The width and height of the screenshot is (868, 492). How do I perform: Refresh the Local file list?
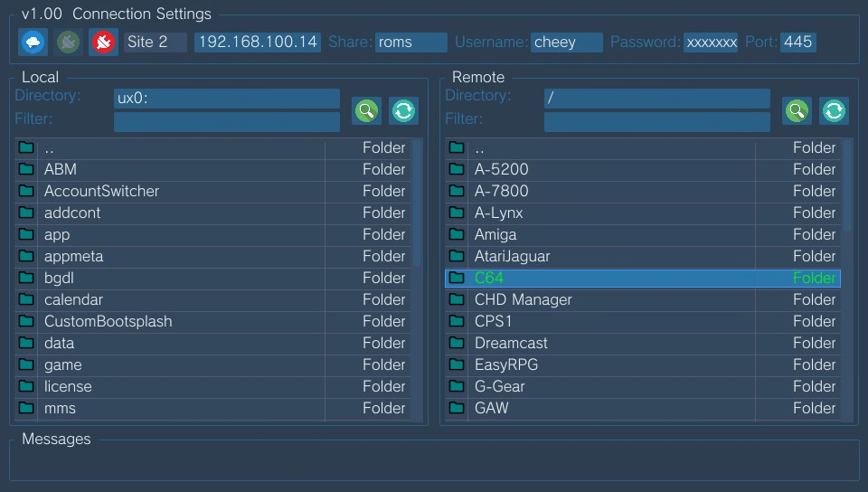pos(403,110)
